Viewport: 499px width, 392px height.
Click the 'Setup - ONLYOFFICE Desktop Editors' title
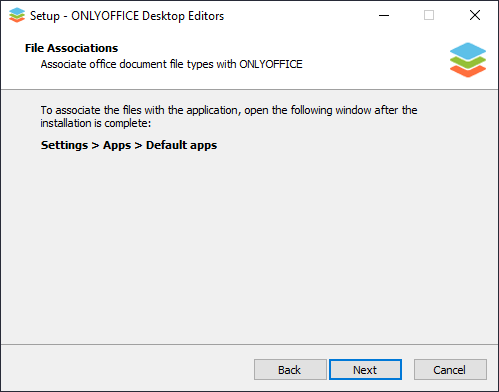click(127, 16)
